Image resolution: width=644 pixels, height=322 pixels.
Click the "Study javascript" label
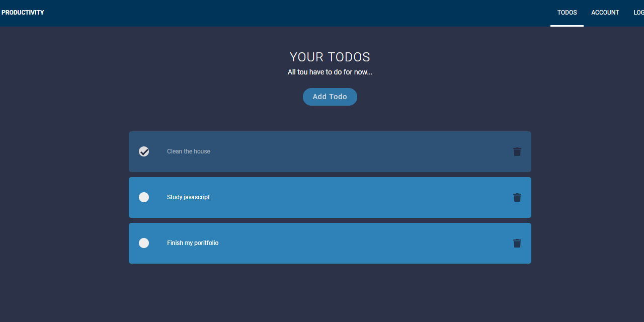(x=188, y=197)
